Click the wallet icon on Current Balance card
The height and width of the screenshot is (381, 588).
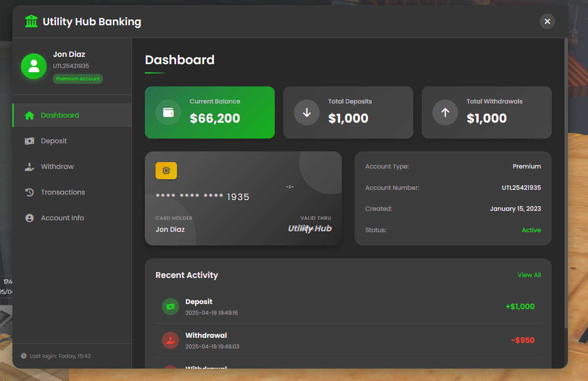click(x=168, y=112)
